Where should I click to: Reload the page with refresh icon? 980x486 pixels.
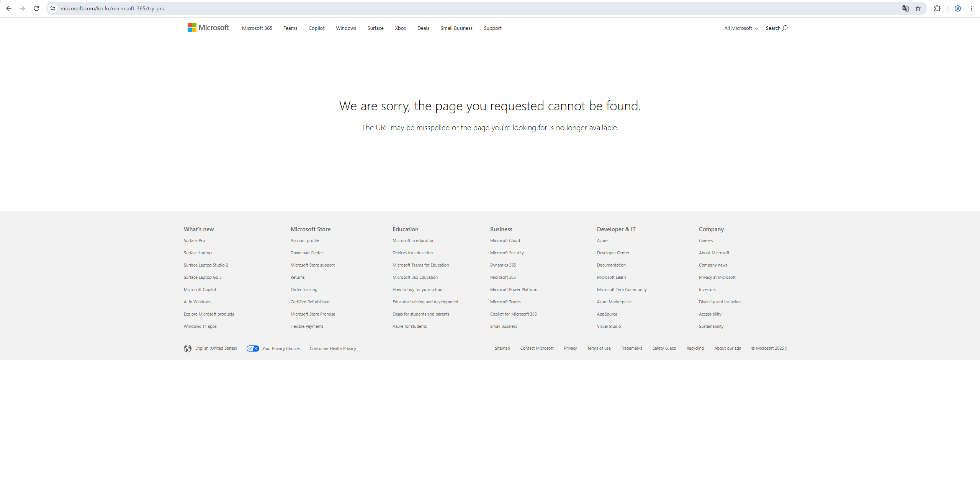[36, 8]
